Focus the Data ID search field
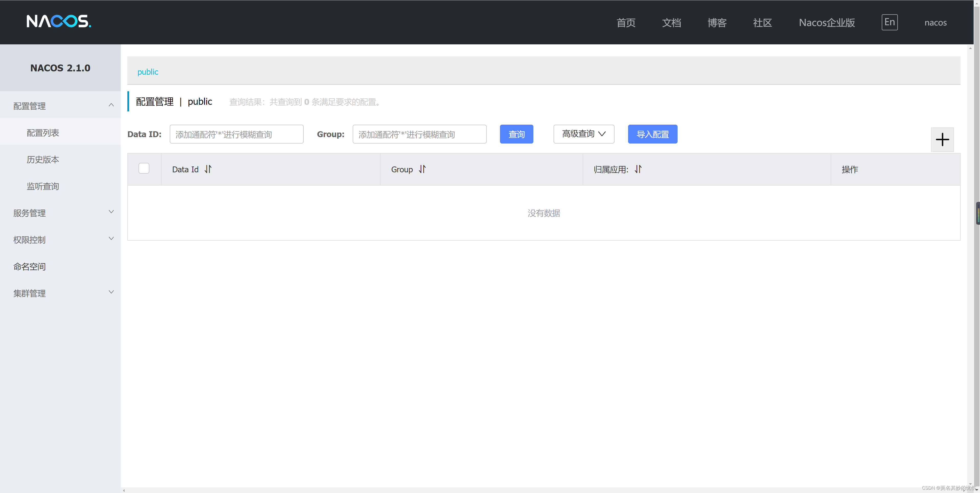The image size is (980, 493). point(236,134)
